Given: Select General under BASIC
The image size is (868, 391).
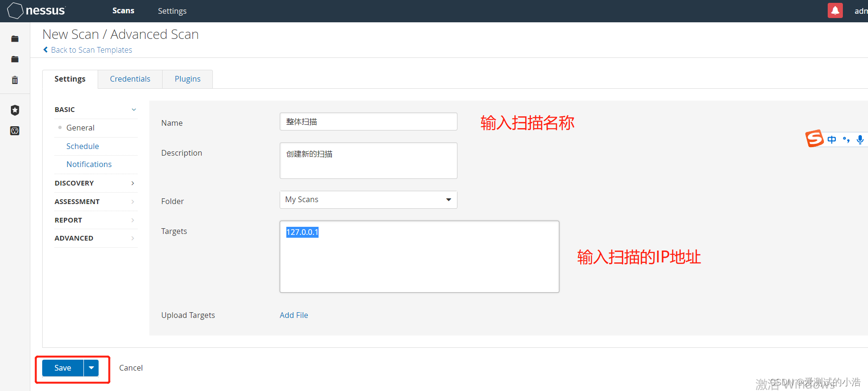Looking at the screenshot, I should (x=81, y=128).
